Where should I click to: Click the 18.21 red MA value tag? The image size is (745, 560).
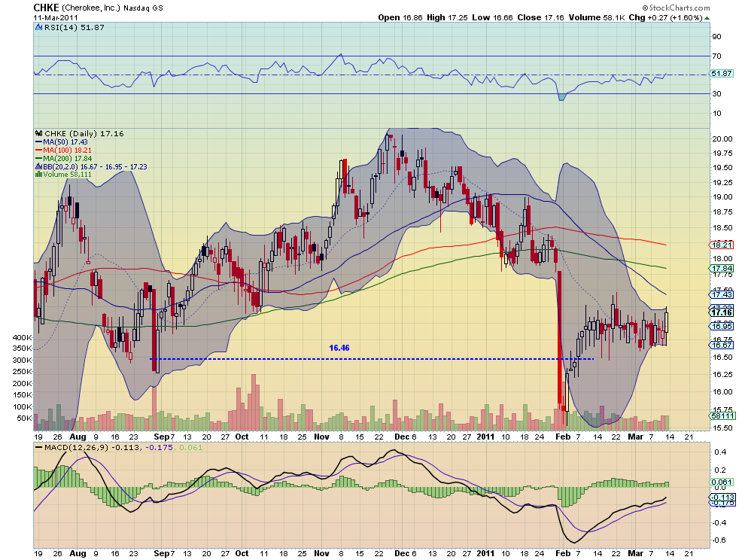721,245
